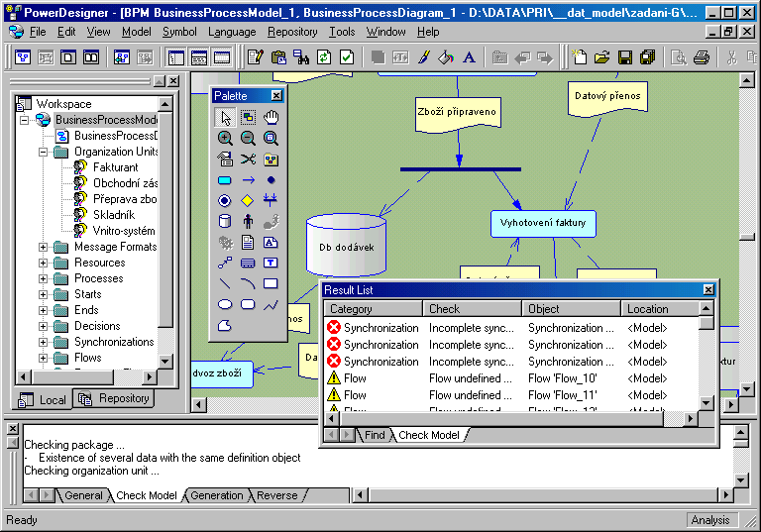The height and width of the screenshot is (532, 761).
Task: Sort results by Object column header
Action: click(x=571, y=309)
